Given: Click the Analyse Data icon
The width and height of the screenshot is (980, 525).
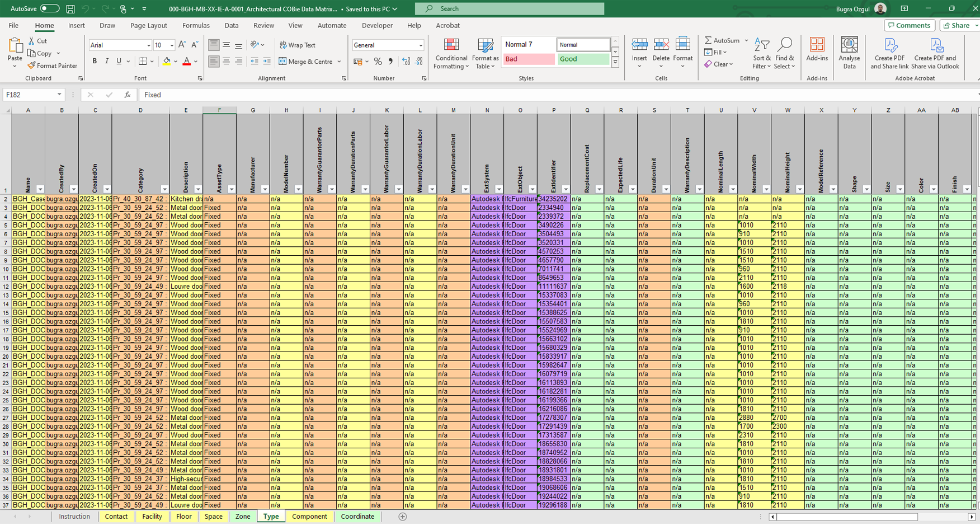Looking at the screenshot, I should pyautogui.click(x=849, y=54).
